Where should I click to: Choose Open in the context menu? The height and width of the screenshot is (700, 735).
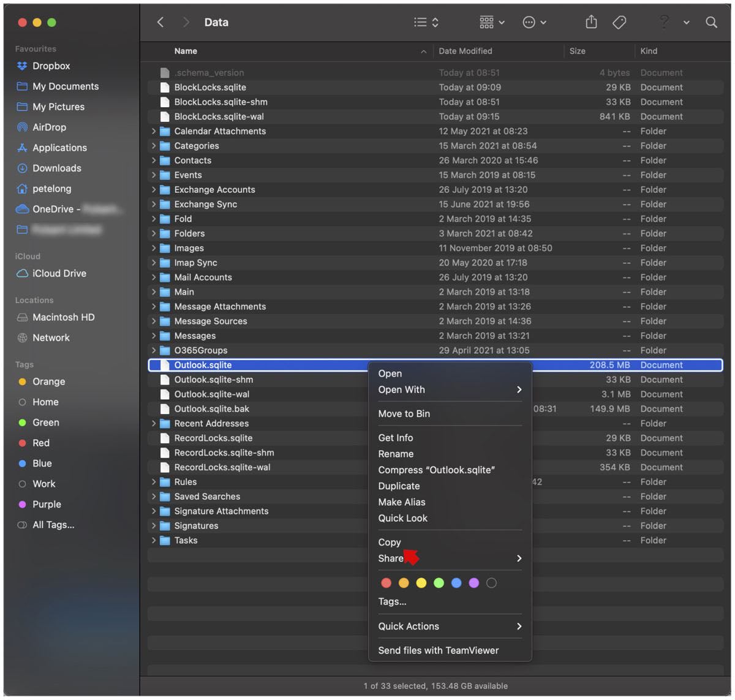coord(450,374)
